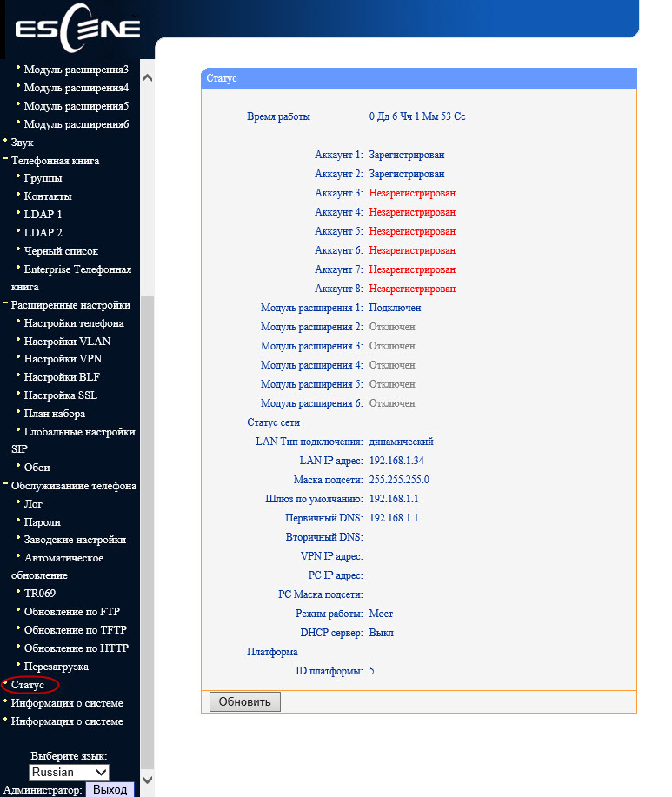Open the last Информация о системе item

pyautogui.click(x=67, y=721)
